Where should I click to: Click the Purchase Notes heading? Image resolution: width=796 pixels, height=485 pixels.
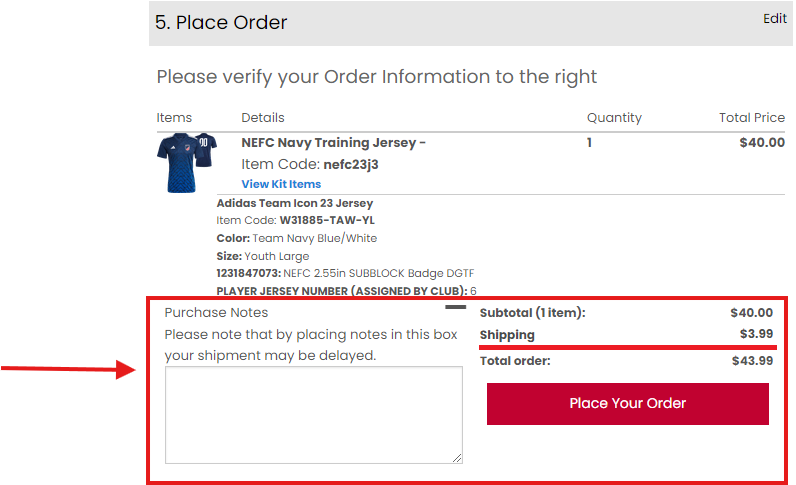click(x=216, y=313)
